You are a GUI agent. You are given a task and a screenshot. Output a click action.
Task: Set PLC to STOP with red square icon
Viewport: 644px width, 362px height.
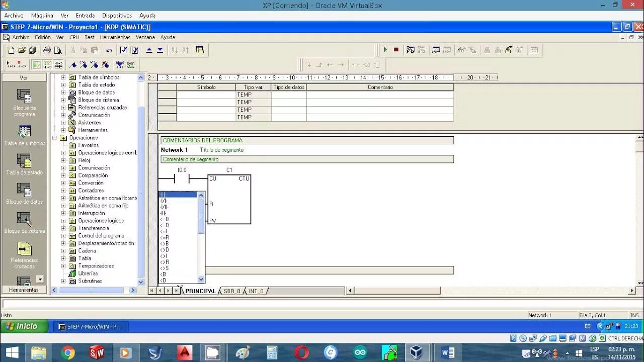pyautogui.click(x=396, y=50)
